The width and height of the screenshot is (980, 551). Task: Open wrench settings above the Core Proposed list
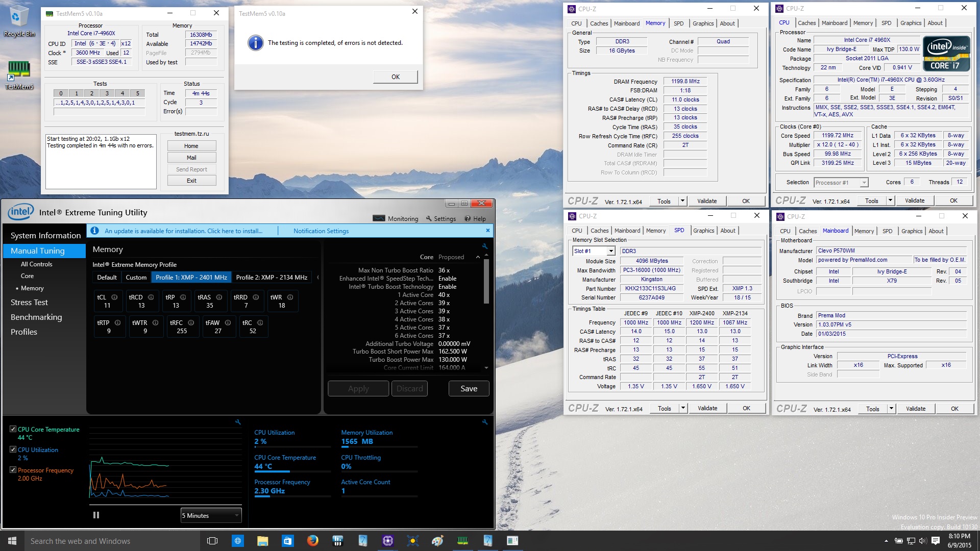(485, 246)
